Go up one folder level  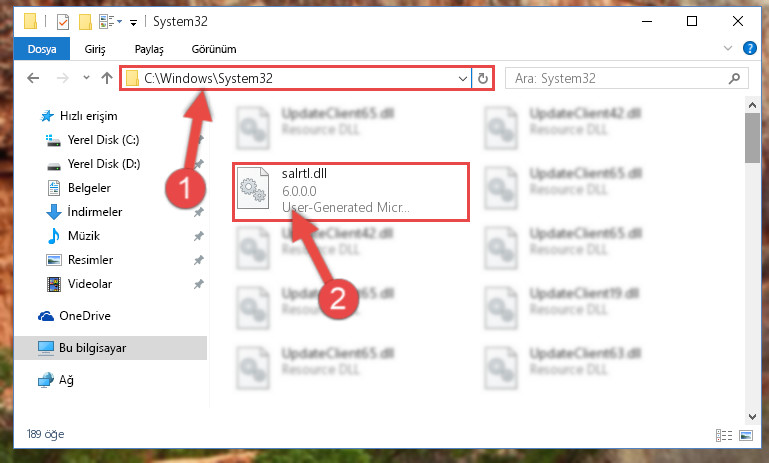(x=106, y=78)
